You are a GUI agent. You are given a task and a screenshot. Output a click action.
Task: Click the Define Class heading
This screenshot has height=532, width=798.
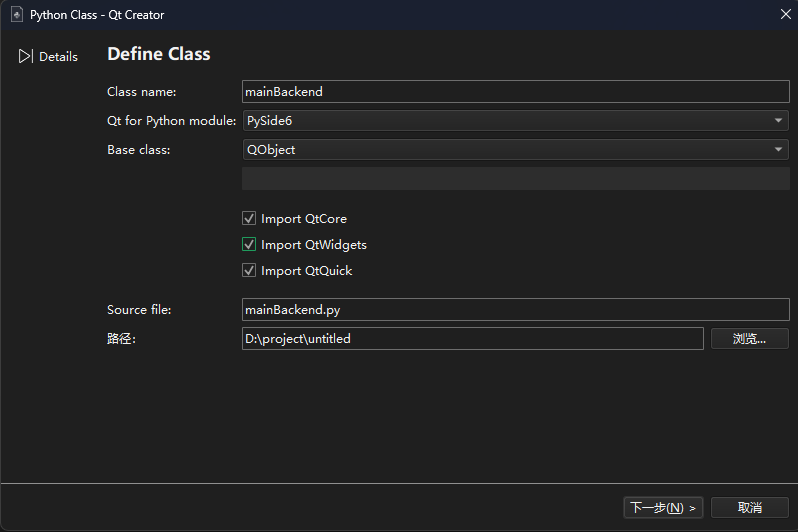(x=159, y=54)
